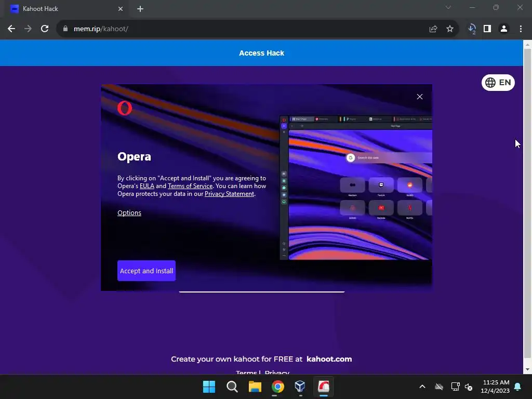This screenshot has width=532, height=399.
Task: Click the address bar URL
Action: click(101, 29)
